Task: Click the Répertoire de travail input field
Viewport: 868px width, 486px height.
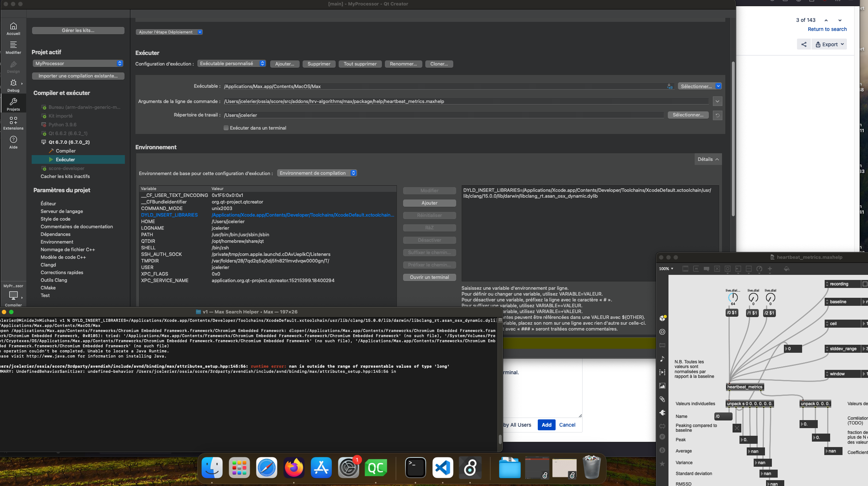Action: click(443, 115)
